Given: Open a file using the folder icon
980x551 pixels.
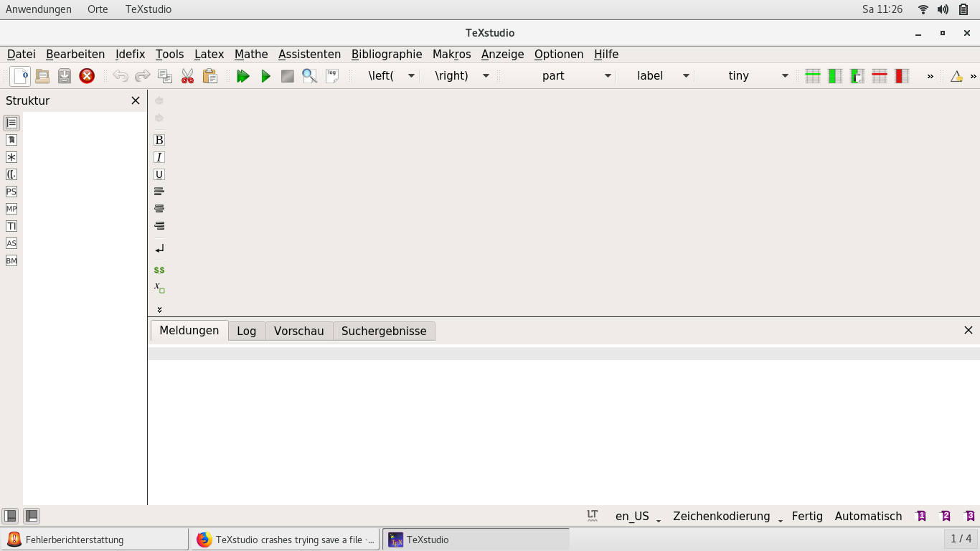Looking at the screenshot, I should click(x=42, y=75).
